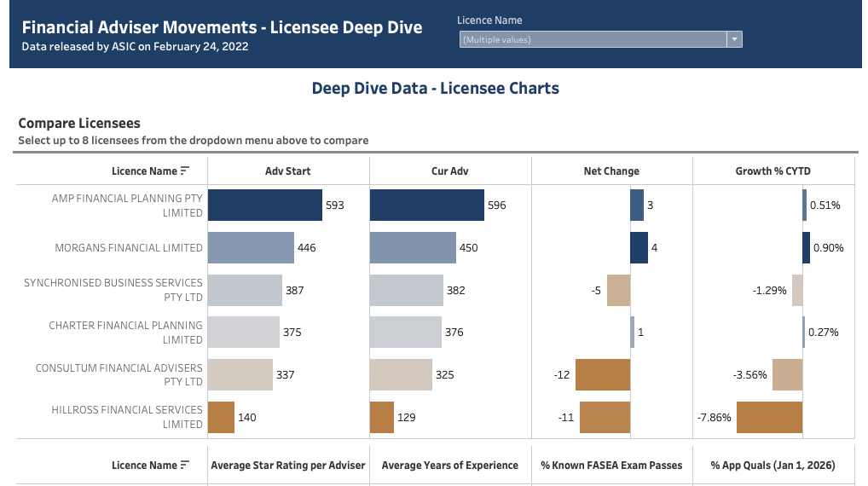
Task: Click 'Data released by ASIC' subtitle text
Action: pyautogui.click(x=135, y=47)
